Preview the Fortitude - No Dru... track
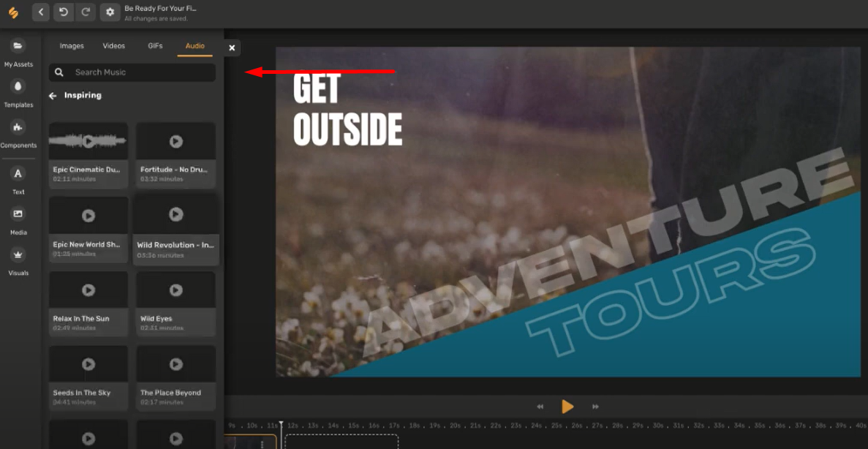Image resolution: width=868 pixels, height=449 pixels. (x=176, y=141)
